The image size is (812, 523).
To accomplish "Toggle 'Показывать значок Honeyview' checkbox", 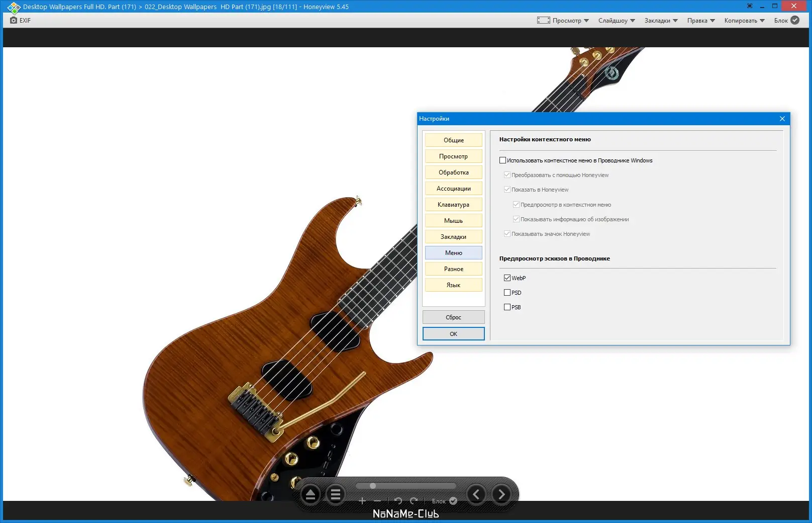I will click(507, 234).
